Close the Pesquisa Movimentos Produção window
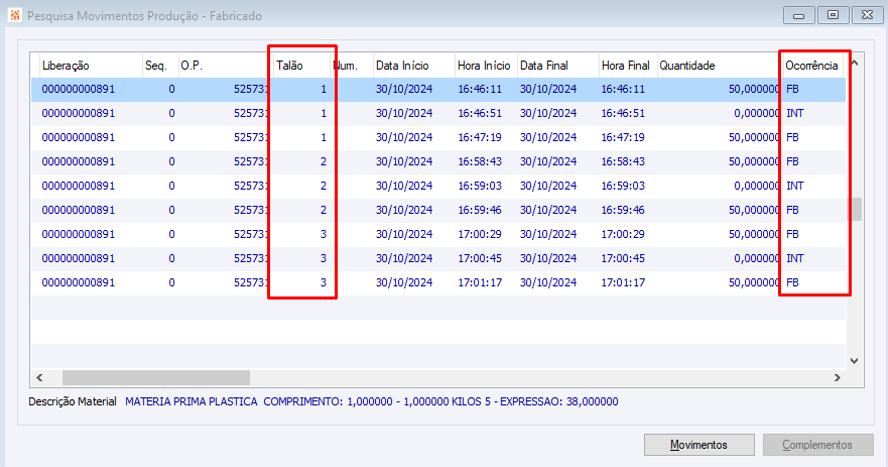Image resolution: width=888 pixels, height=467 pixels. [x=867, y=15]
